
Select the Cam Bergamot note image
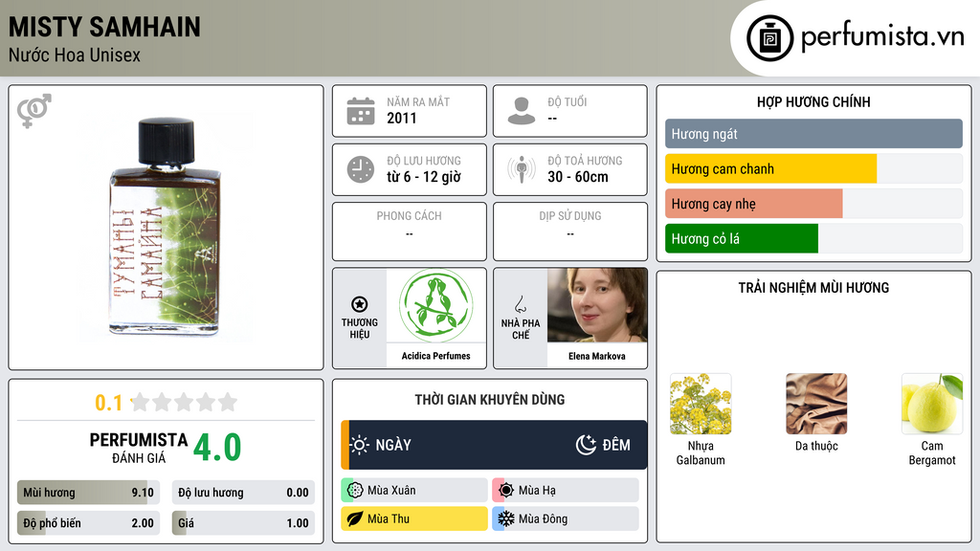coord(932,404)
